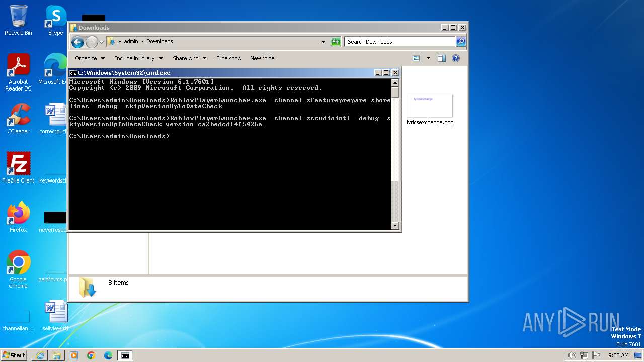Open Windows Media Player taskbar icon

74,355
